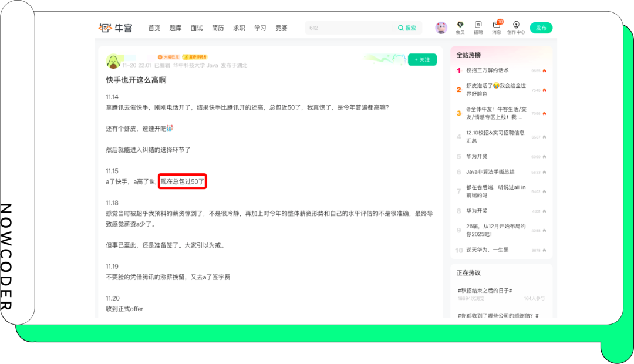Open the 会员 membership icon
This screenshot has height=364, width=634.
click(460, 27)
